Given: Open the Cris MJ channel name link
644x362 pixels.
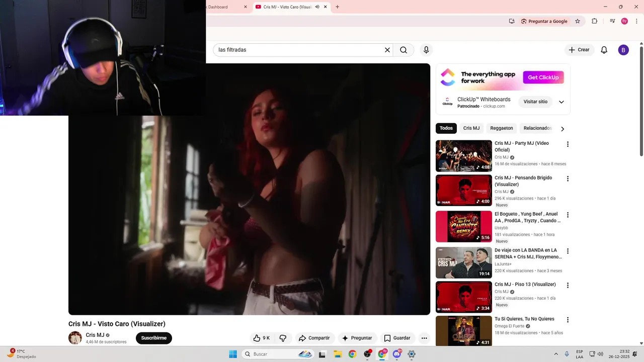Looking at the screenshot, I should [x=95, y=335].
